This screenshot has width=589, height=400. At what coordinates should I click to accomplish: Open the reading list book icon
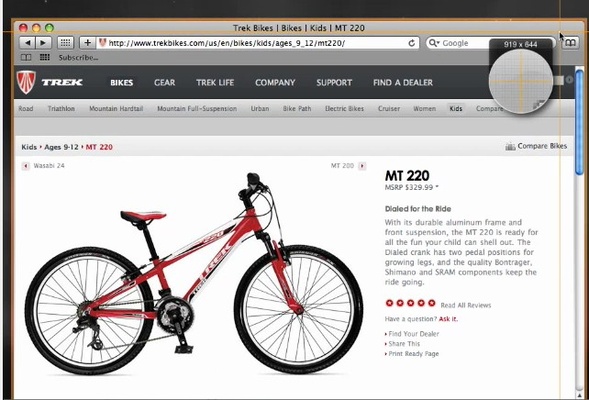(570, 43)
